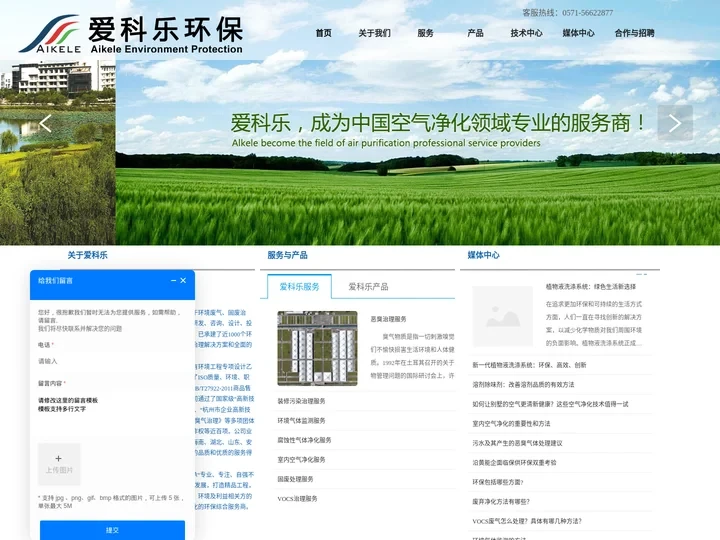Open 首页 home menu item
This screenshot has height=540, width=720.
tap(323, 33)
